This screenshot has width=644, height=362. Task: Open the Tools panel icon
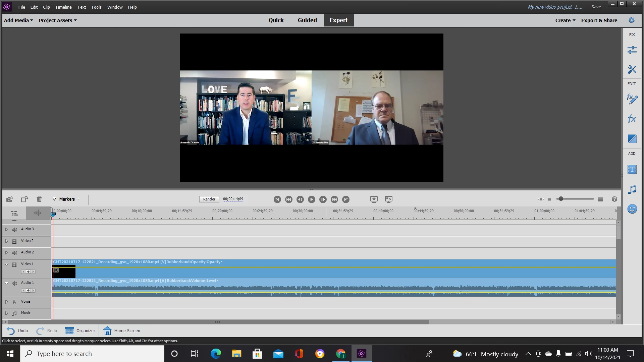point(632,69)
